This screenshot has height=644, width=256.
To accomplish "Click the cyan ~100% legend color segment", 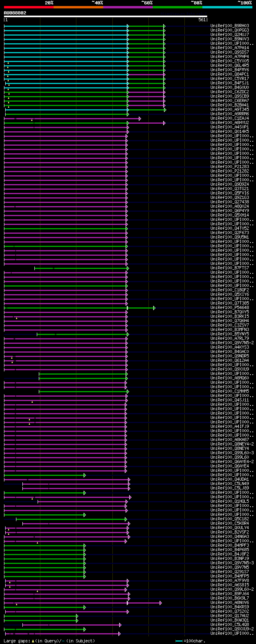I will coord(227,7).
